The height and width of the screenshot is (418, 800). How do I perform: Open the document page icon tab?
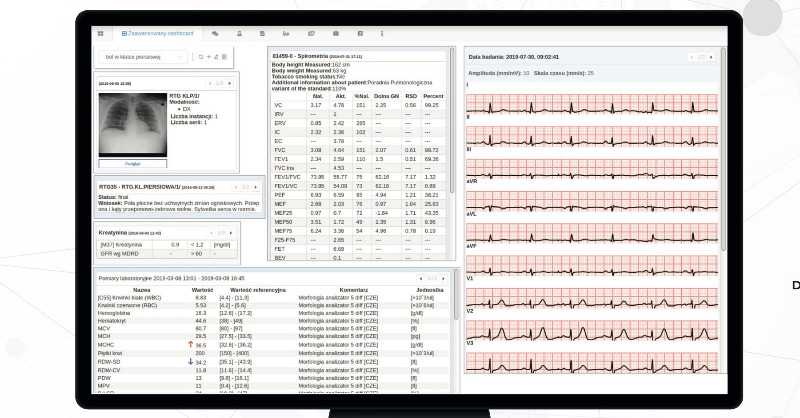click(x=262, y=34)
